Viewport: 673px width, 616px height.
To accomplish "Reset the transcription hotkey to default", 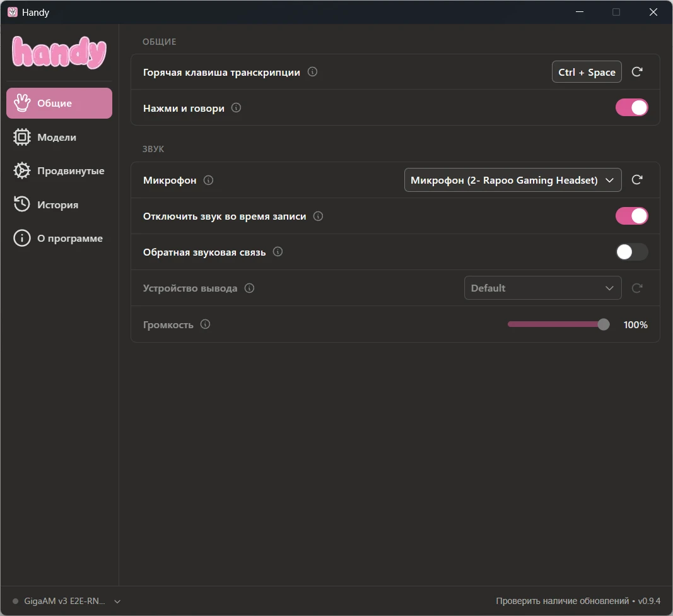I will pos(637,72).
